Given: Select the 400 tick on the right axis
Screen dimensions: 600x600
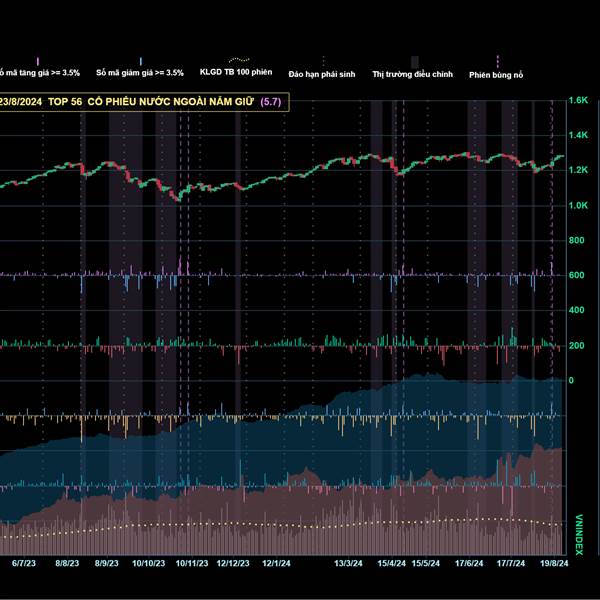Looking at the screenshot, I should pyautogui.click(x=576, y=310).
